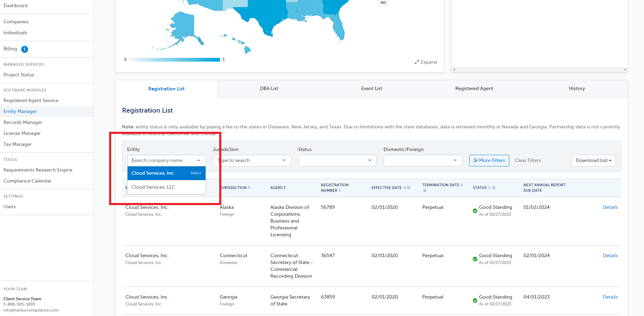Open Billing in the sidebar
The image size is (644, 316).
10,49
